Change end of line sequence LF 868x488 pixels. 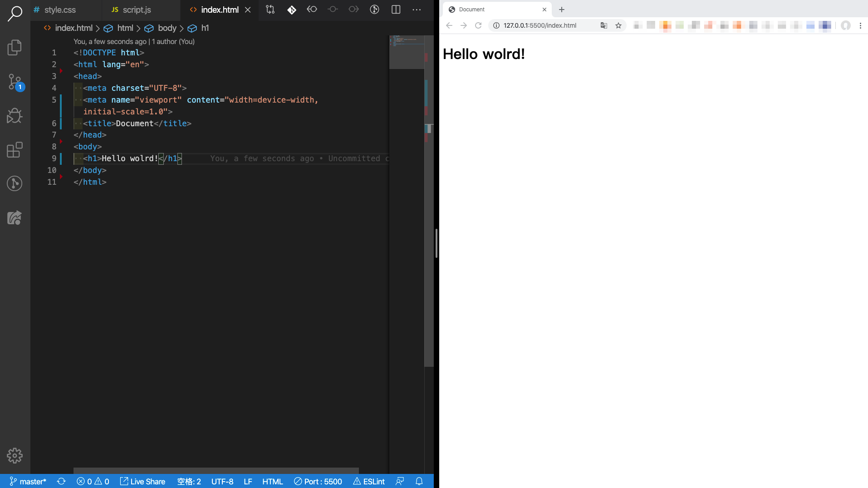pyautogui.click(x=248, y=481)
